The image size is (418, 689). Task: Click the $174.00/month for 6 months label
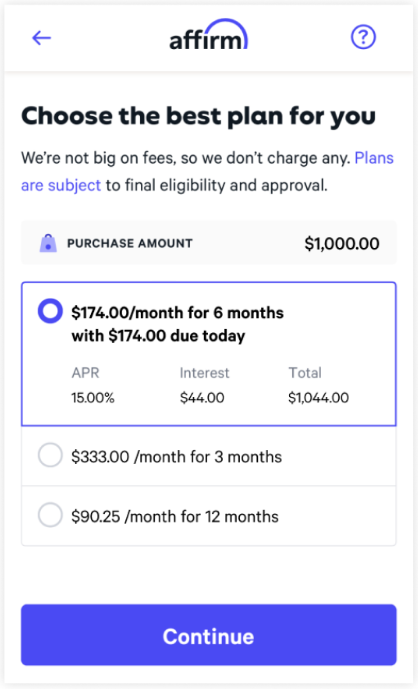tap(178, 313)
